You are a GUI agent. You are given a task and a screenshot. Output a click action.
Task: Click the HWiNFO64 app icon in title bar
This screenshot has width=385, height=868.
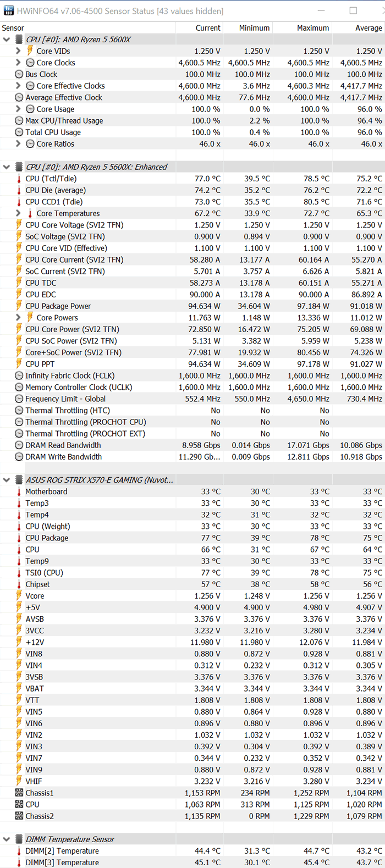pyautogui.click(x=8, y=11)
